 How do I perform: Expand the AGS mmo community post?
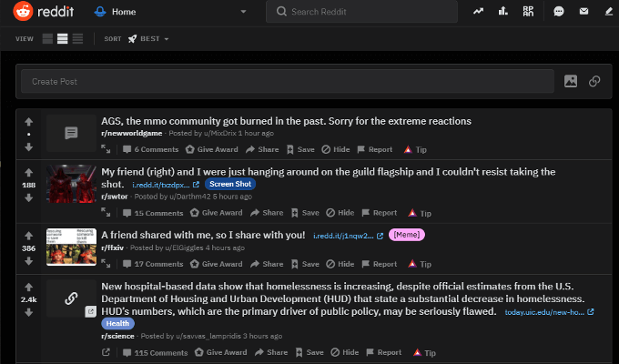click(106, 149)
